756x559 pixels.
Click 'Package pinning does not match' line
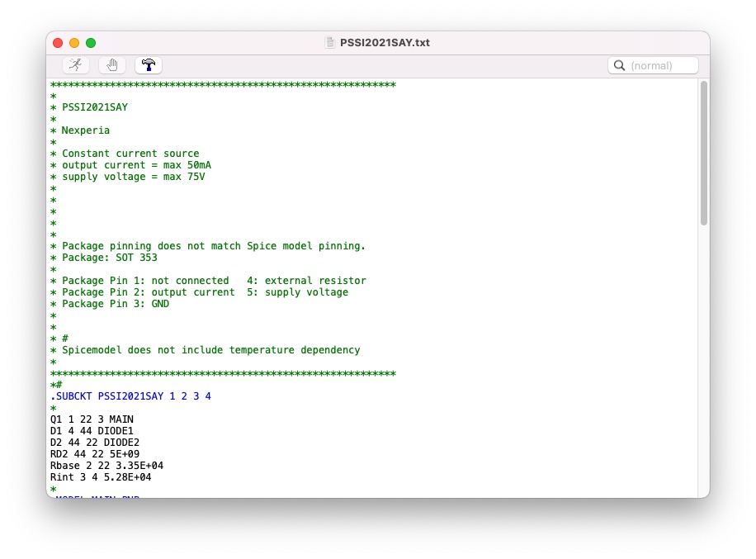(208, 246)
